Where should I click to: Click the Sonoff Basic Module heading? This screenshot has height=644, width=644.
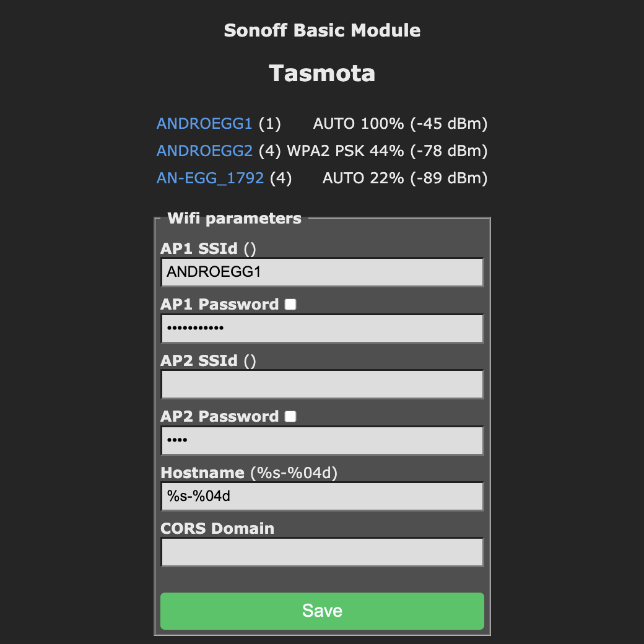click(322, 30)
